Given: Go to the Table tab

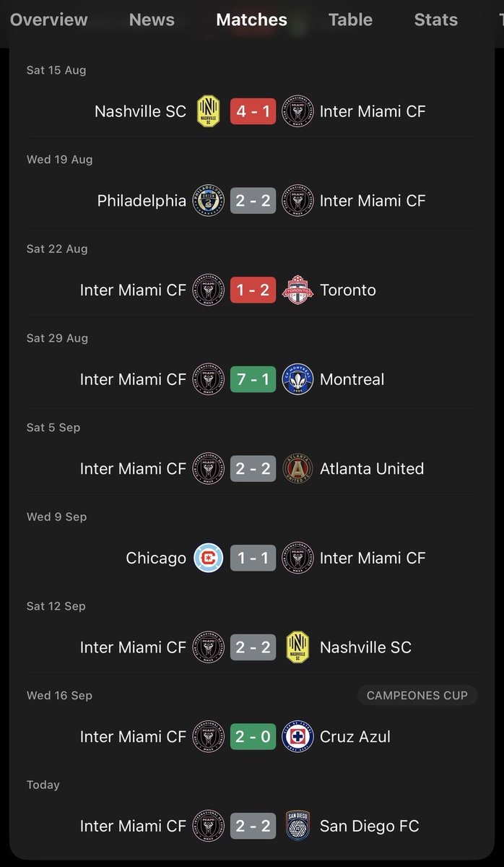Looking at the screenshot, I should click(x=351, y=20).
